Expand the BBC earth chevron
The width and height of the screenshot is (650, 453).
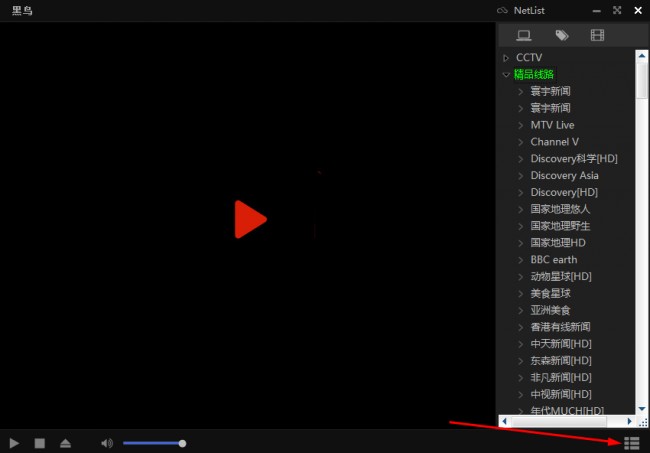521,260
